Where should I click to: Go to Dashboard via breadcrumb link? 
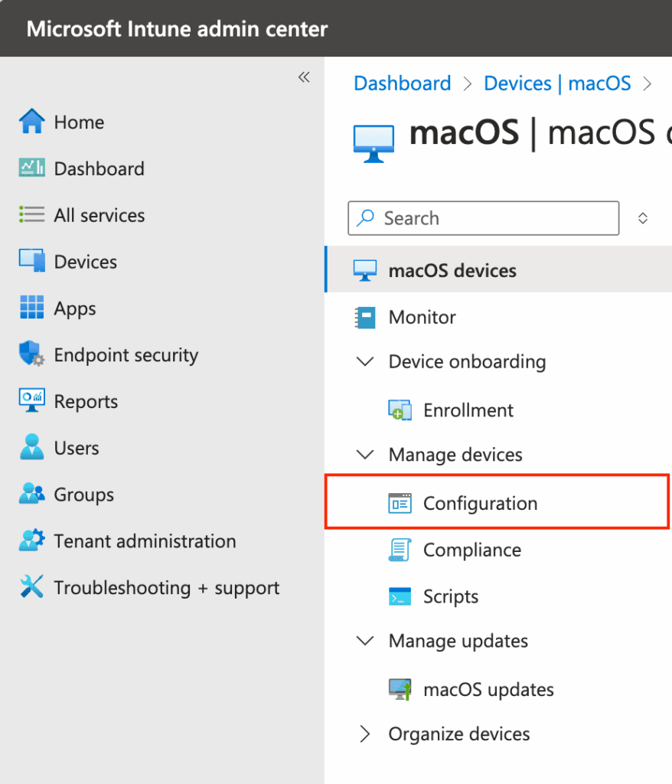[402, 83]
